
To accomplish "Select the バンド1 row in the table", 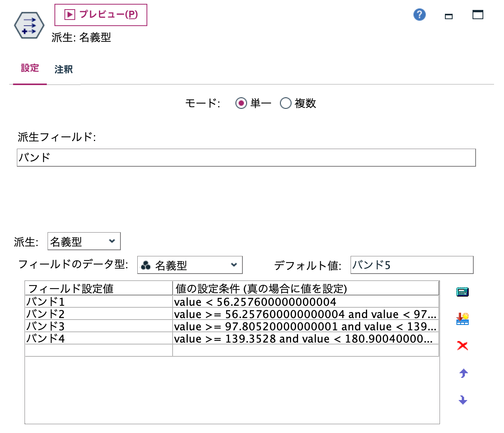I will (98, 302).
